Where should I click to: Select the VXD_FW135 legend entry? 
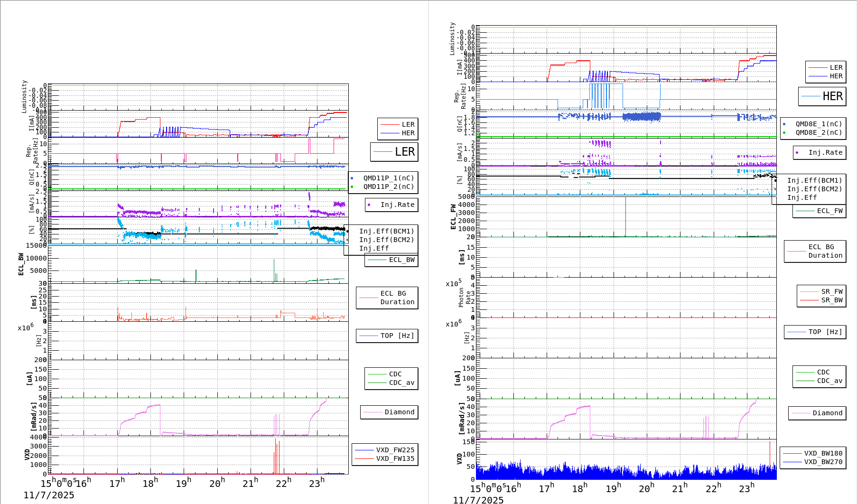coord(395,458)
